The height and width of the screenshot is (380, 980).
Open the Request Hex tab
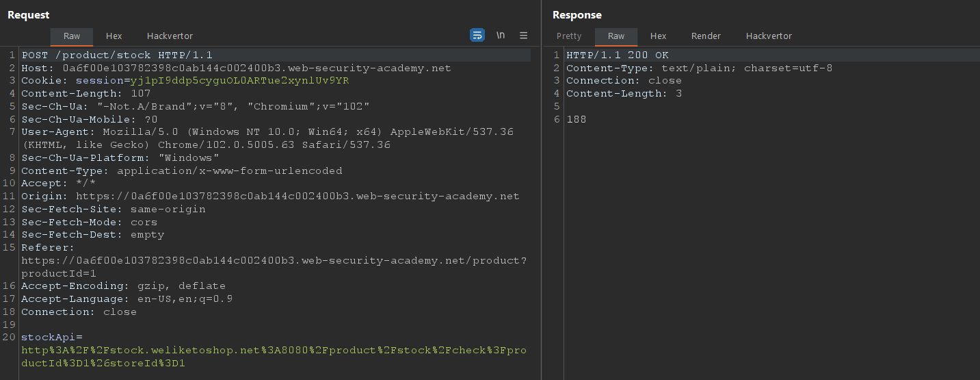(x=114, y=36)
